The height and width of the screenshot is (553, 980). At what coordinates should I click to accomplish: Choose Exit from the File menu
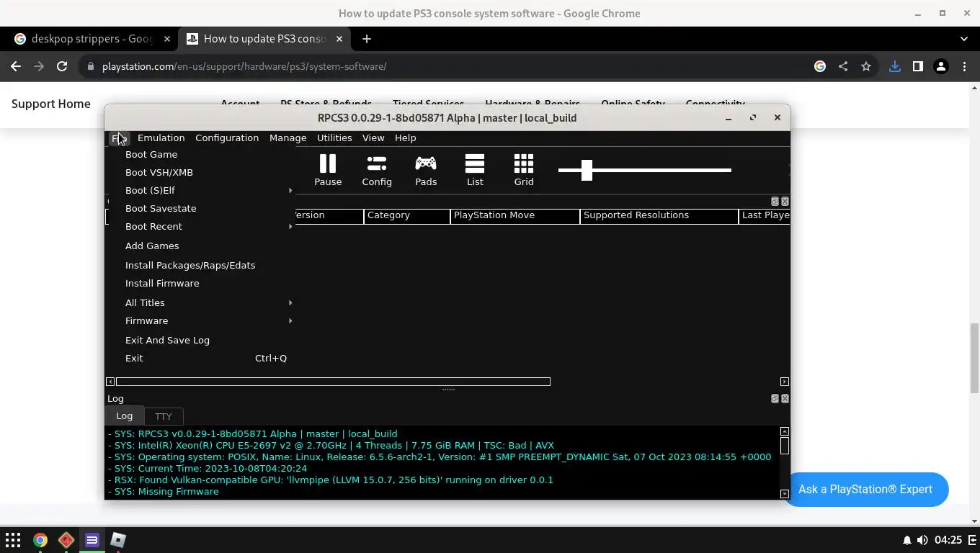[200, 358]
